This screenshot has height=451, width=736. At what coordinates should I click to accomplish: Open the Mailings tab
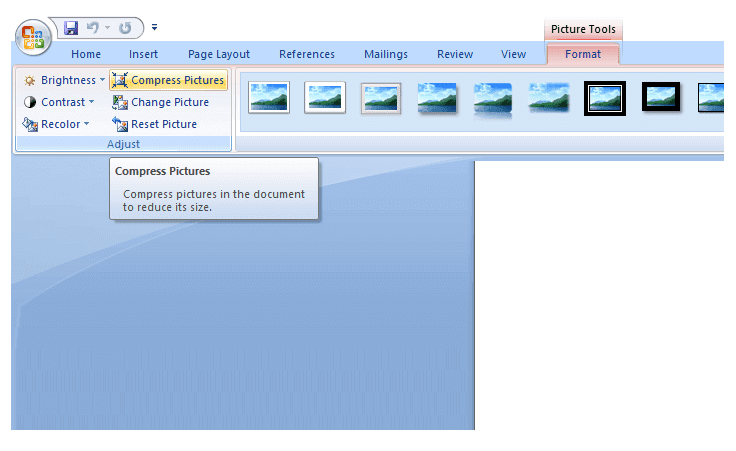pos(386,54)
